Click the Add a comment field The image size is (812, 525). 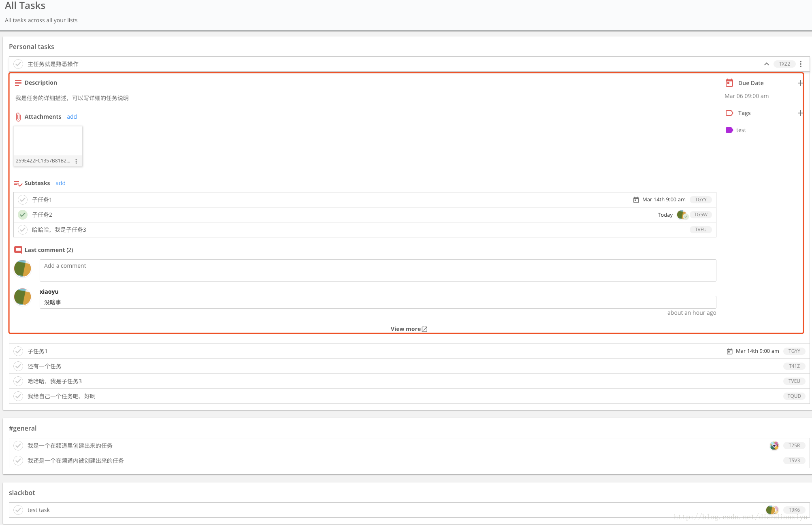pyautogui.click(x=378, y=270)
